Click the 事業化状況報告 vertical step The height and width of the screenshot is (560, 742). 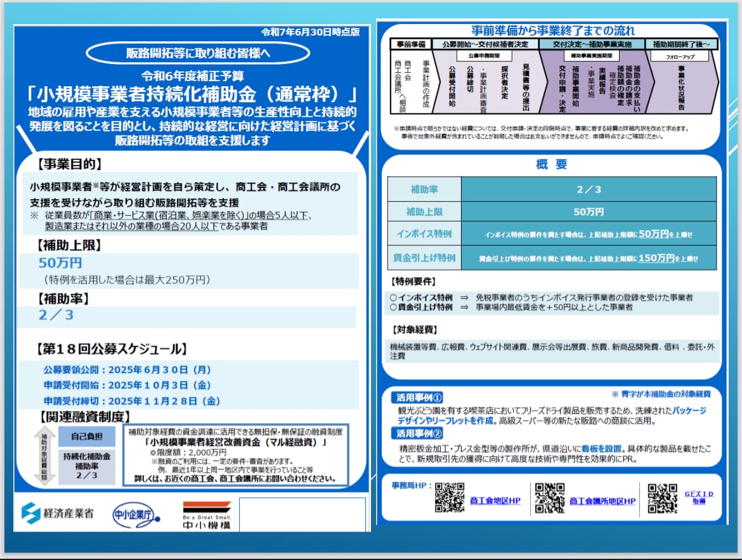(x=681, y=88)
